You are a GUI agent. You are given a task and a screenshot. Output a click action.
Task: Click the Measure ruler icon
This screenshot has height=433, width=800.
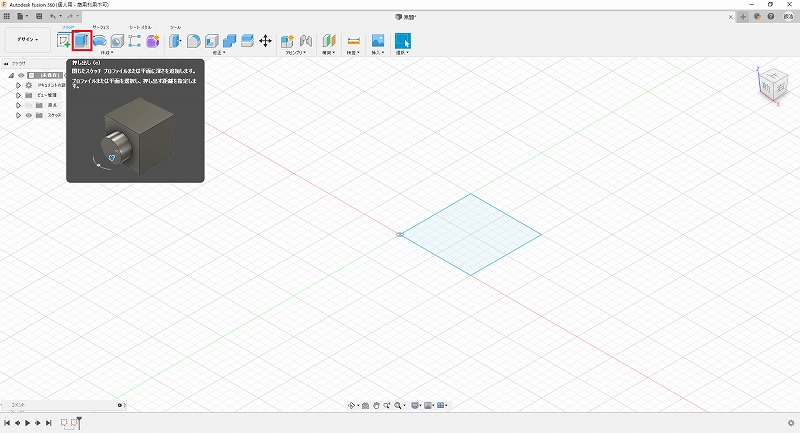[353, 41]
